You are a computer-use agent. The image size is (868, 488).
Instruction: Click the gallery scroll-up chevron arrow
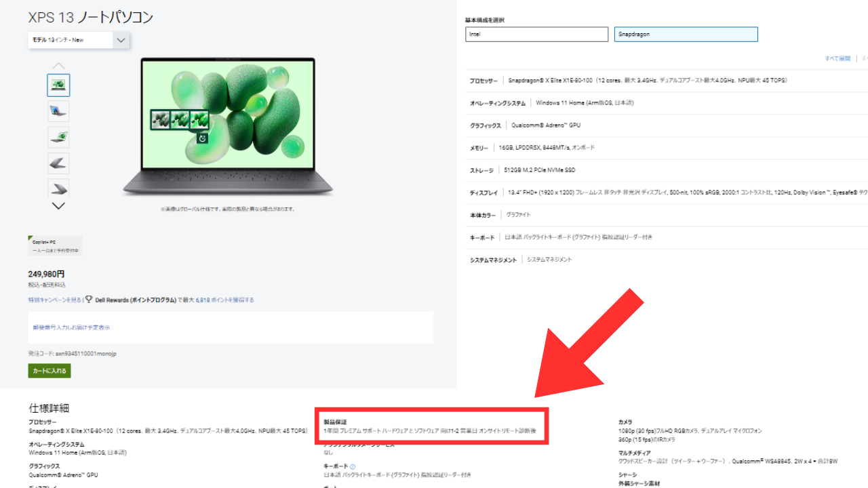[58, 66]
